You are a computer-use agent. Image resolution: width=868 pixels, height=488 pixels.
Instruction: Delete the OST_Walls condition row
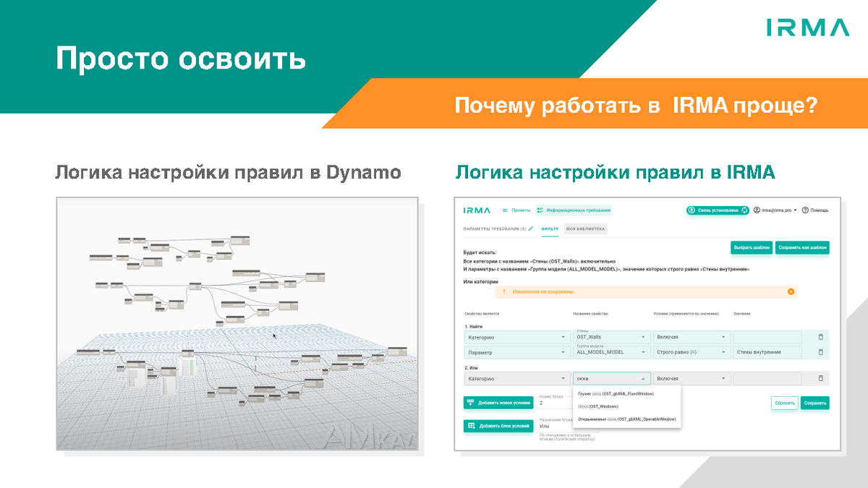pyautogui.click(x=820, y=337)
